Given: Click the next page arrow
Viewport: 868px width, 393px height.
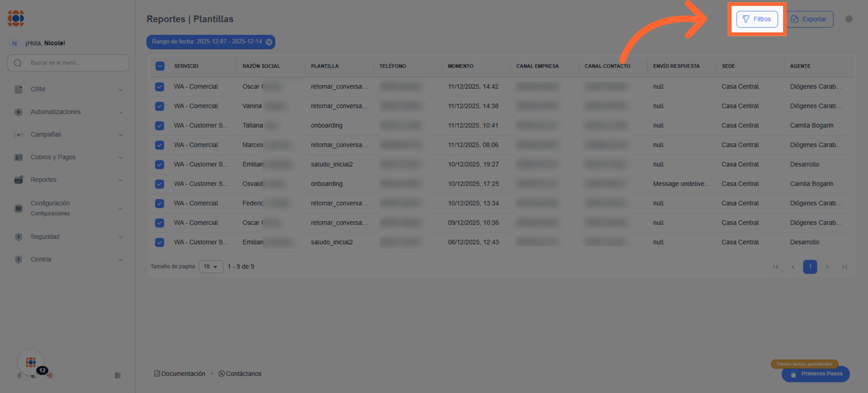Looking at the screenshot, I should click(x=827, y=267).
